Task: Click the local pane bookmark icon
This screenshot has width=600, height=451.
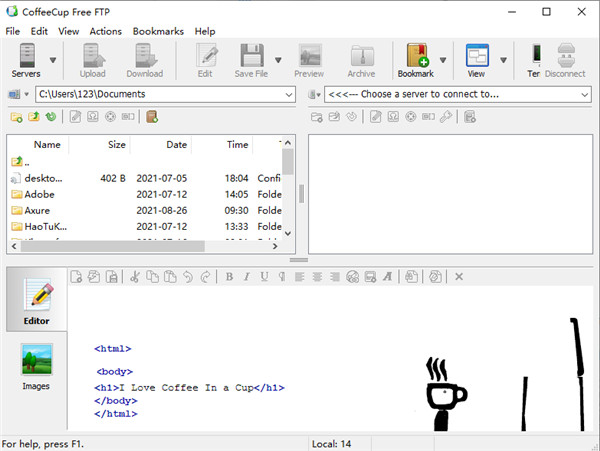Action: (152, 117)
